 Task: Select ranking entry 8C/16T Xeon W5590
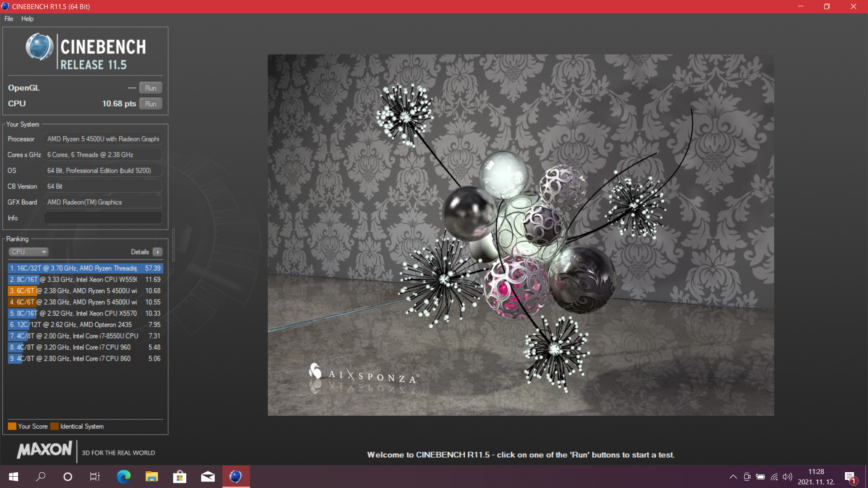[x=85, y=279]
